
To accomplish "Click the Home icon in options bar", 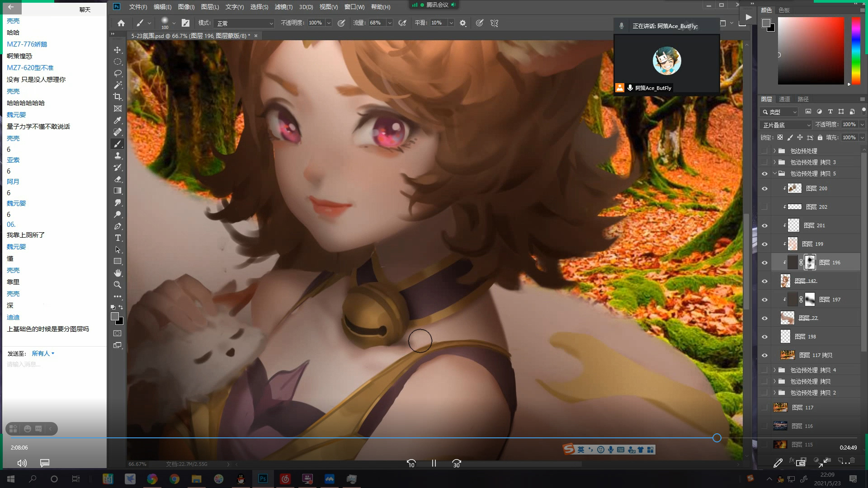I will pyautogui.click(x=121, y=23).
